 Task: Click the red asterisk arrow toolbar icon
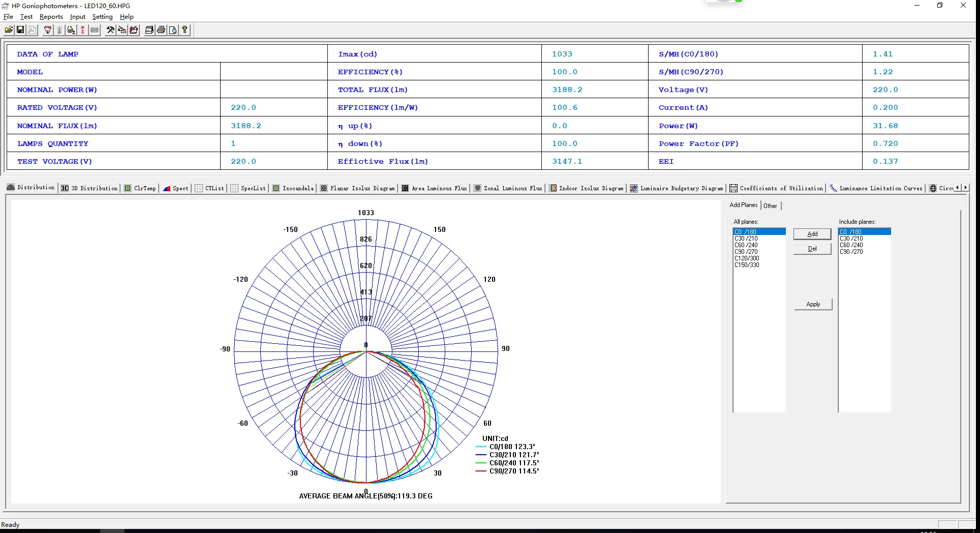[x=82, y=30]
